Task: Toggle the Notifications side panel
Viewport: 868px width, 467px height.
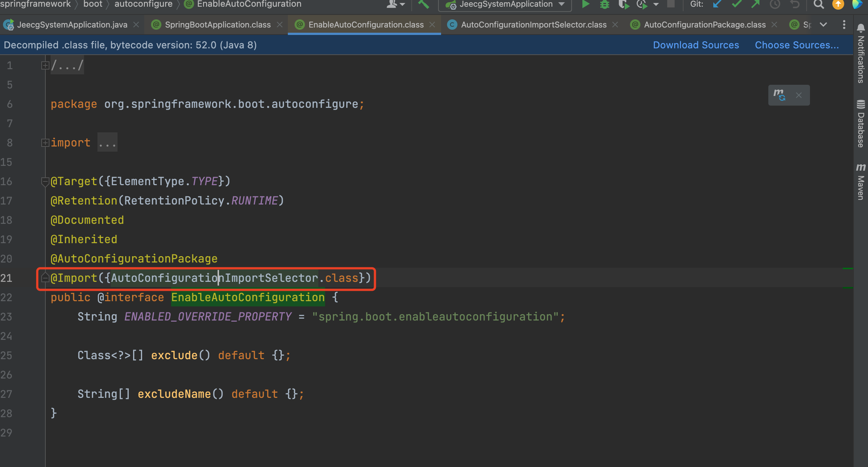Action: (x=861, y=54)
